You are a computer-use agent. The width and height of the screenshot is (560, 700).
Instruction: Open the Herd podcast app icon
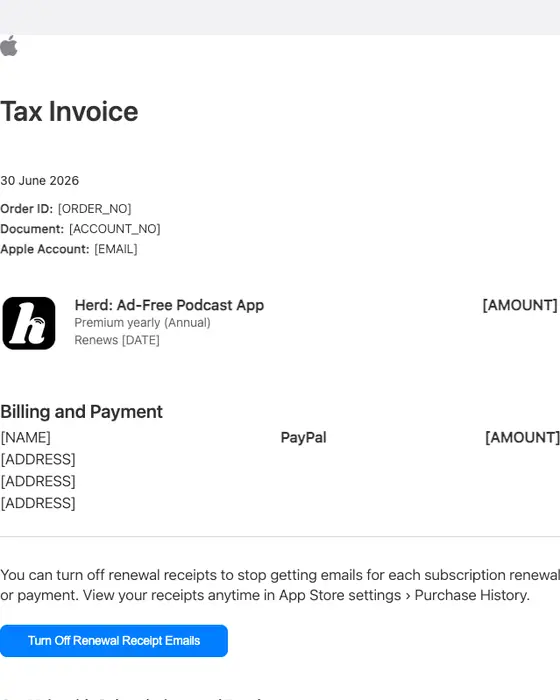coord(29,323)
